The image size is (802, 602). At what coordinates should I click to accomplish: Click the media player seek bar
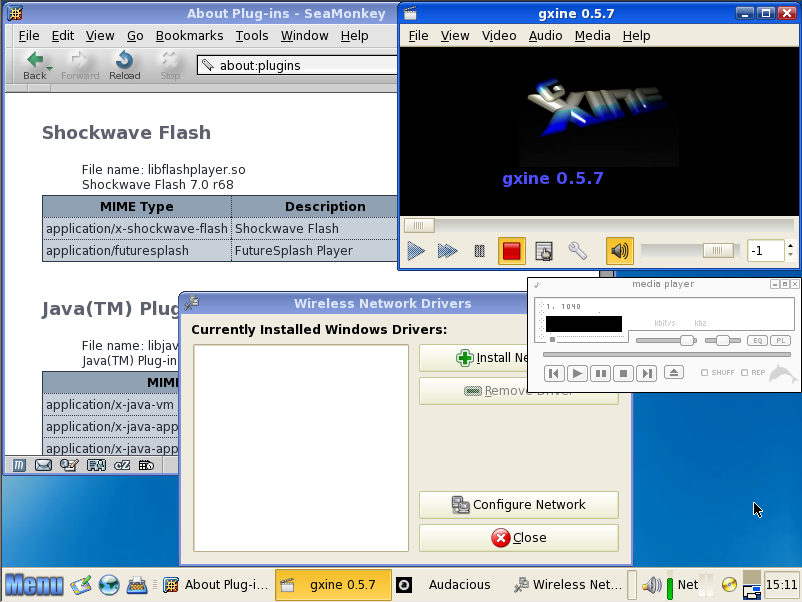coord(667,354)
